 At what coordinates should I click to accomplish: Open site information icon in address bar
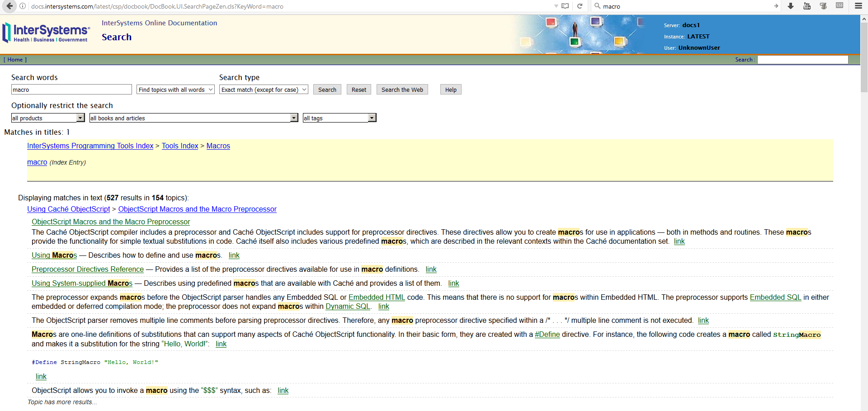pyautogui.click(x=23, y=6)
